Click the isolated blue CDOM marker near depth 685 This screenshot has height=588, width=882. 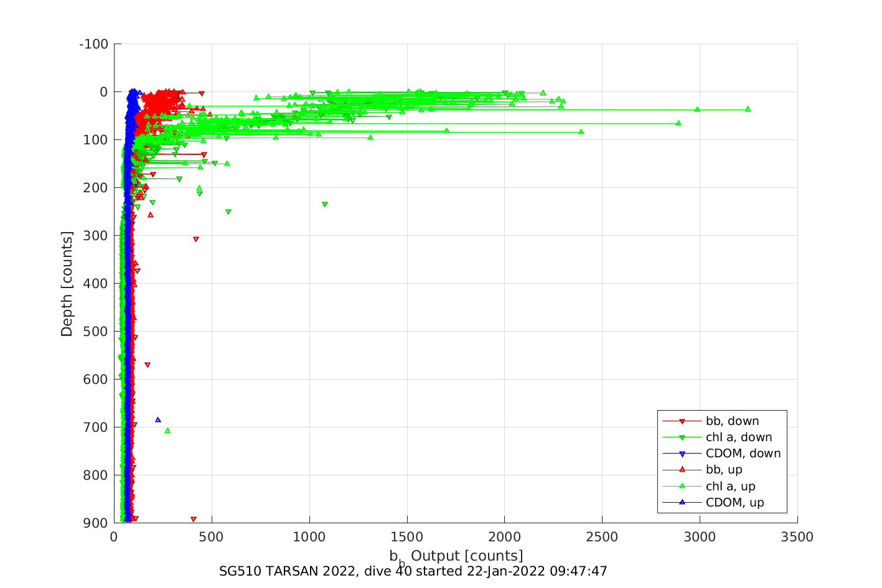tap(157, 420)
